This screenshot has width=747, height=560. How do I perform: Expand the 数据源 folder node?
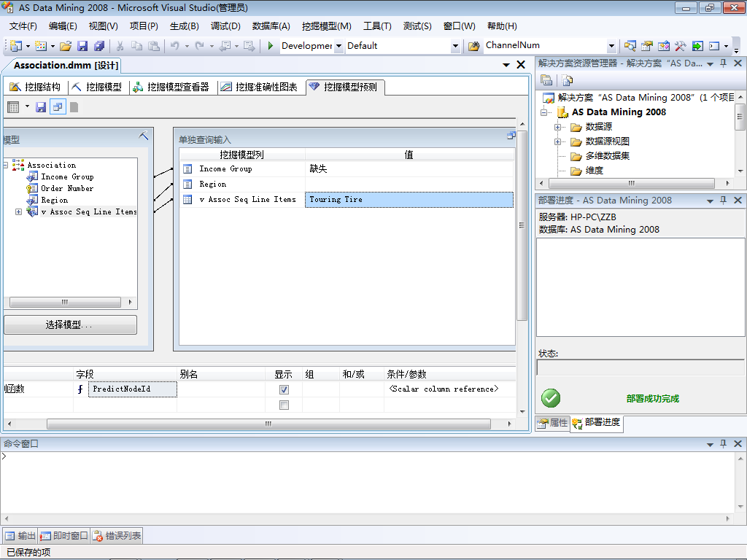pyautogui.click(x=557, y=127)
